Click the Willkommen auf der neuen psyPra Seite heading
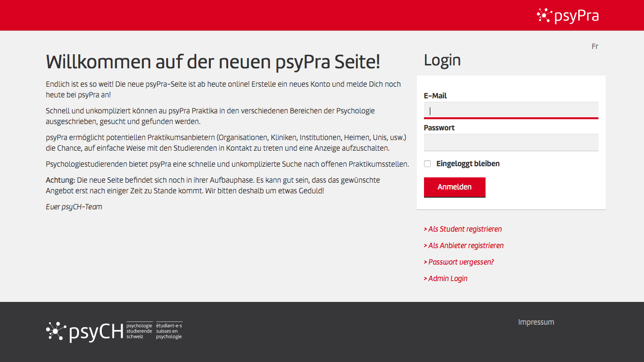 click(x=213, y=62)
